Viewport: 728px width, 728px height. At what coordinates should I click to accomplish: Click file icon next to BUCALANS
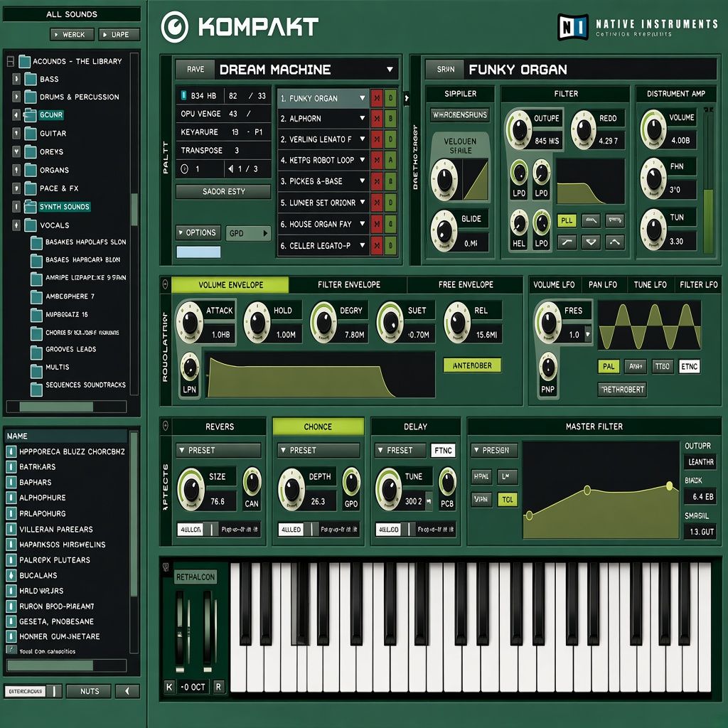tap(11, 575)
